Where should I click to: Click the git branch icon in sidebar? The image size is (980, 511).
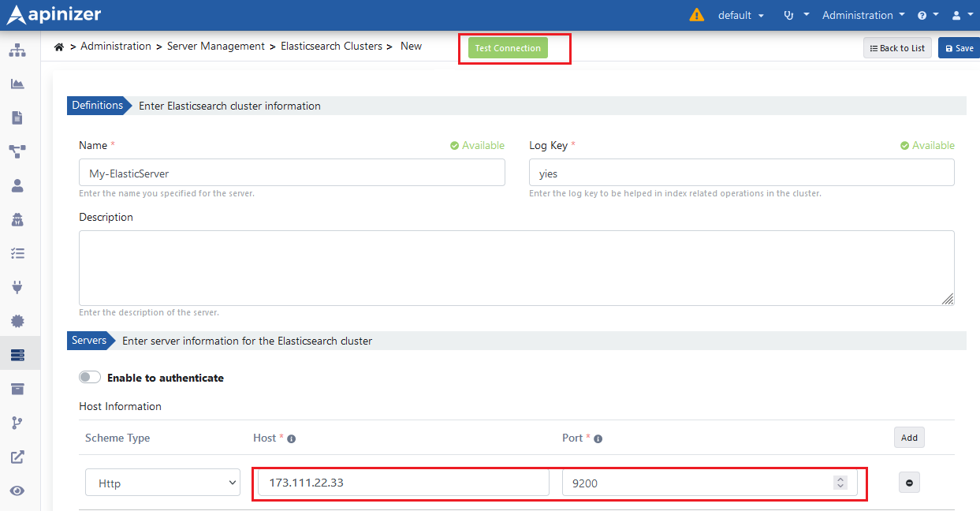pyautogui.click(x=17, y=423)
